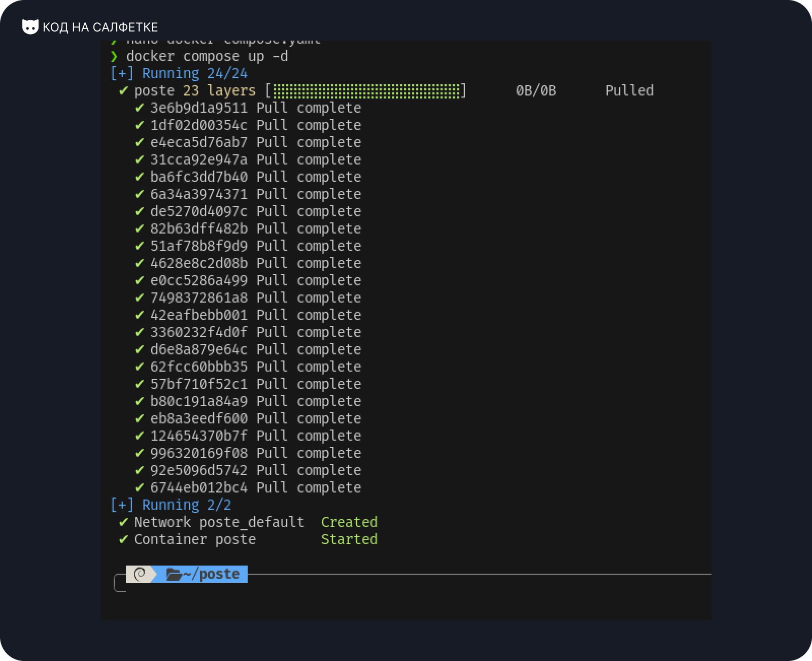Click layer hash 51af78b8f9d9
Image resolution: width=812 pixels, height=661 pixels.
click(199, 246)
